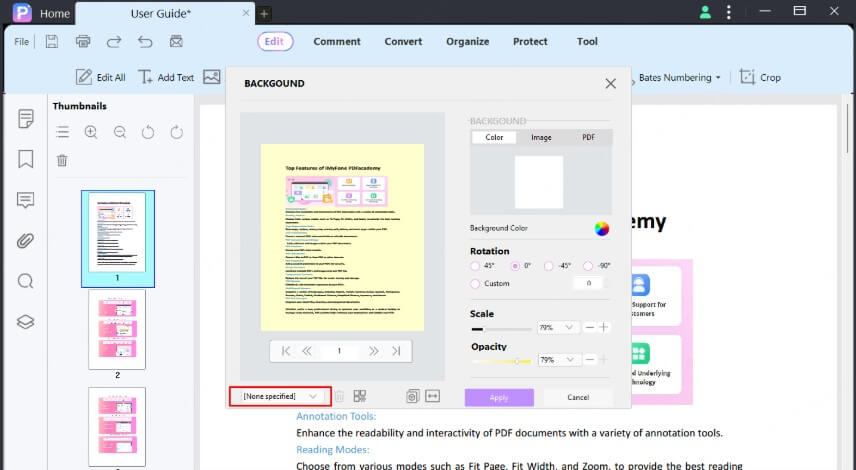The image size is (856, 470).
Task: Open the Organize tab
Action: (x=467, y=41)
